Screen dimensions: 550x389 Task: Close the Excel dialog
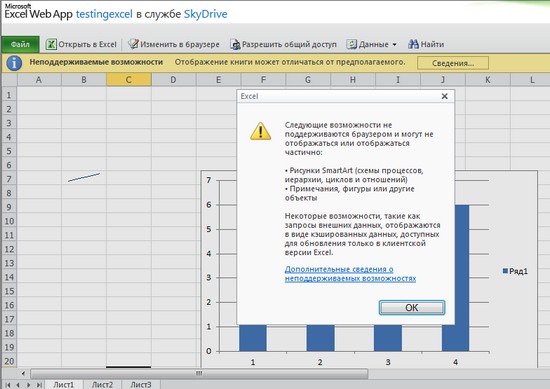[x=444, y=96]
